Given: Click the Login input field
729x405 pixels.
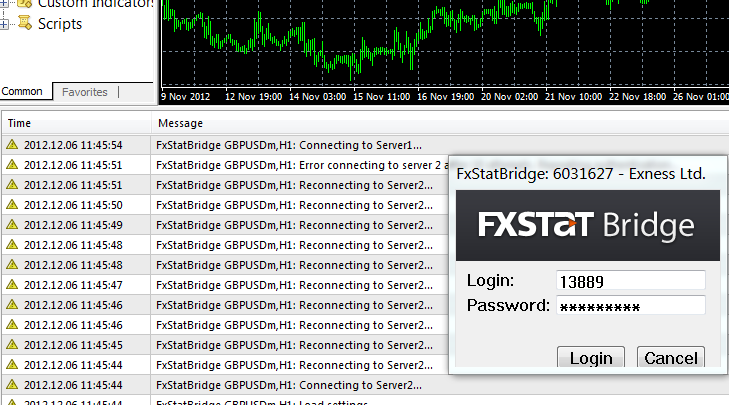Looking at the screenshot, I should [x=630, y=281].
